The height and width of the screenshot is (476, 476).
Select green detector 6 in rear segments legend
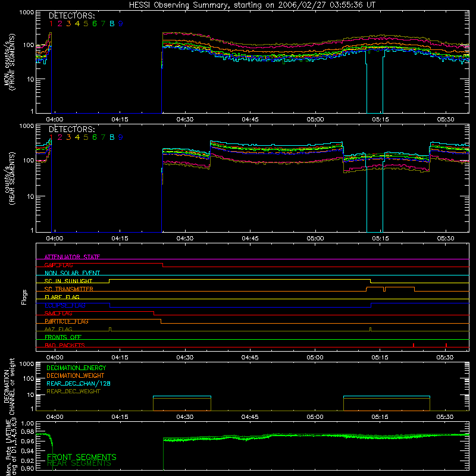(x=95, y=137)
